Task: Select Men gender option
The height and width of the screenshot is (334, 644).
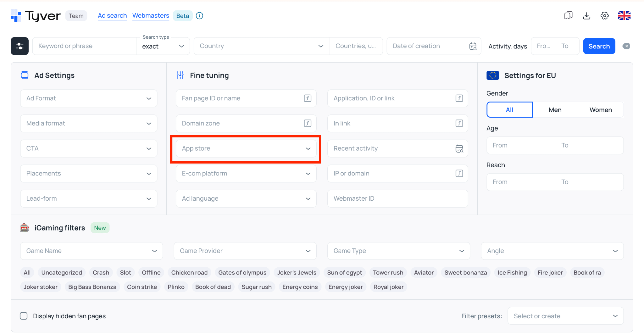Action: 555,110
